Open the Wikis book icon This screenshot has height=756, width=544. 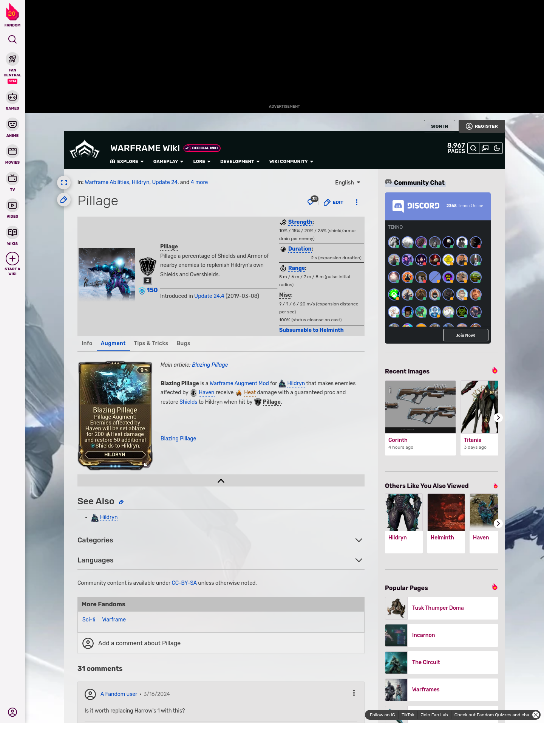pyautogui.click(x=12, y=232)
